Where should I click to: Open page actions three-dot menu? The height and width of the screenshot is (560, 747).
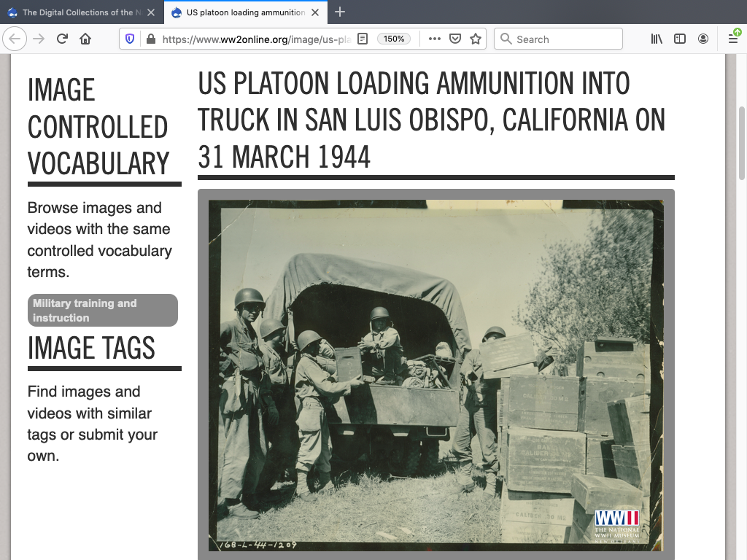coord(435,39)
